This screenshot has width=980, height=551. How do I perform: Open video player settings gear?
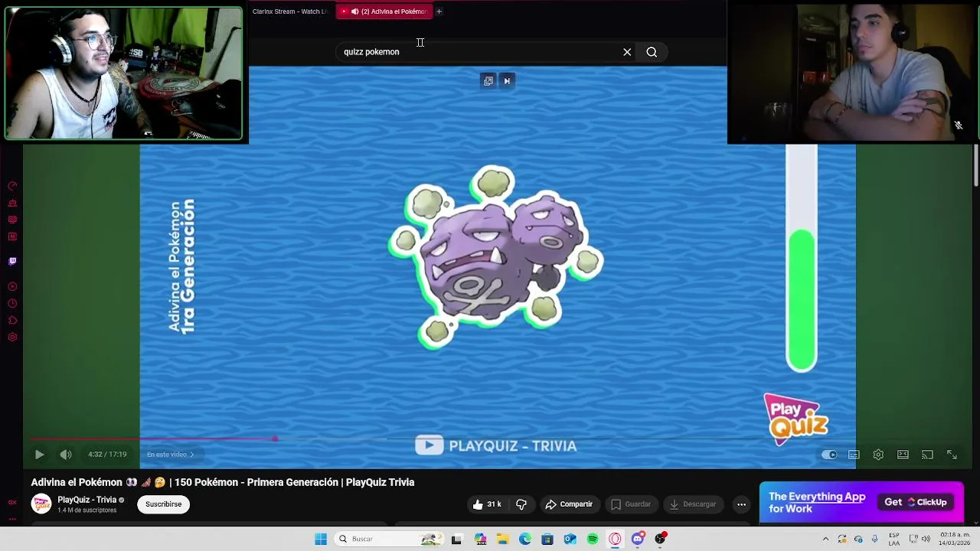point(878,455)
